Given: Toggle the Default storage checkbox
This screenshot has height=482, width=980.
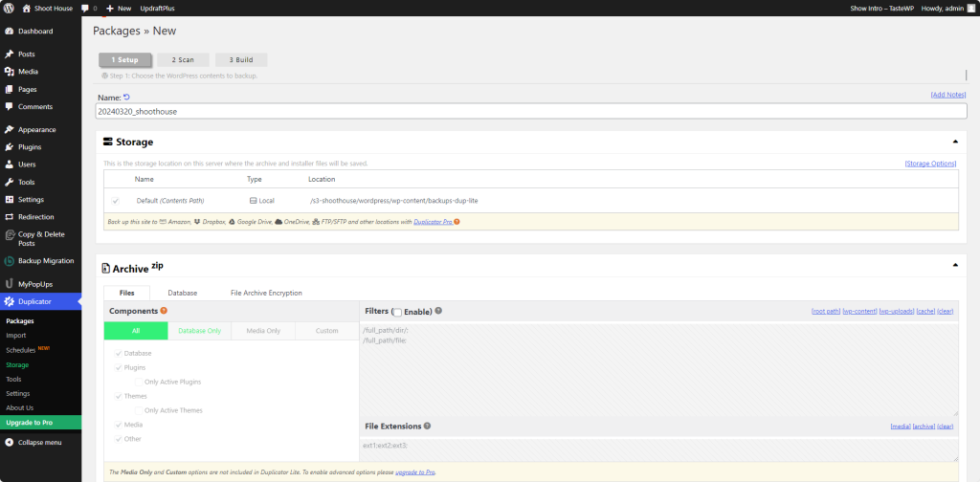Looking at the screenshot, I should coord(116,201).
